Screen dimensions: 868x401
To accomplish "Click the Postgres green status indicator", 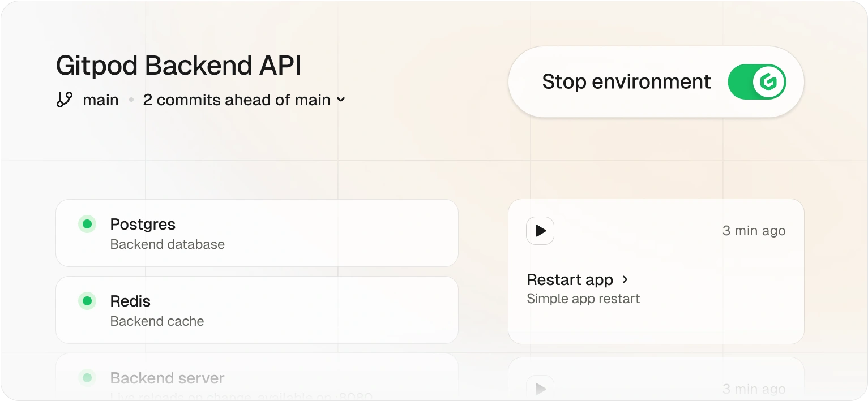I will pyautogui.click(x=87, y=225).
